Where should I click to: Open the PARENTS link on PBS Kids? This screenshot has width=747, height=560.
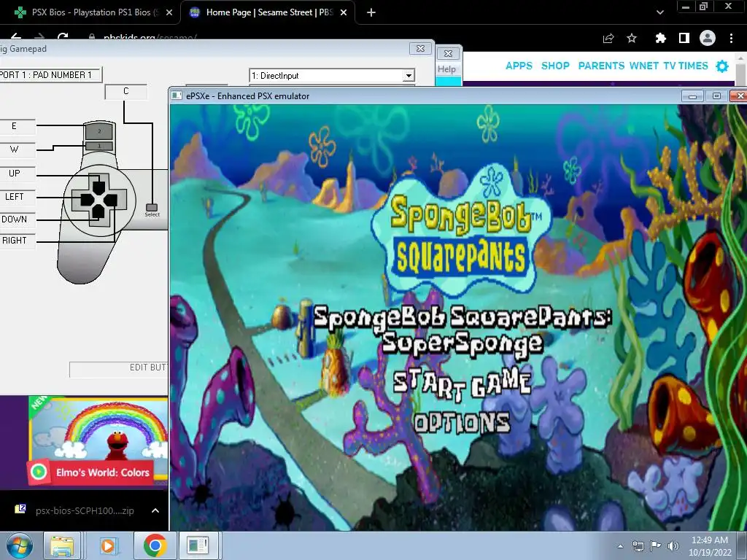click(x=601, y=66)
